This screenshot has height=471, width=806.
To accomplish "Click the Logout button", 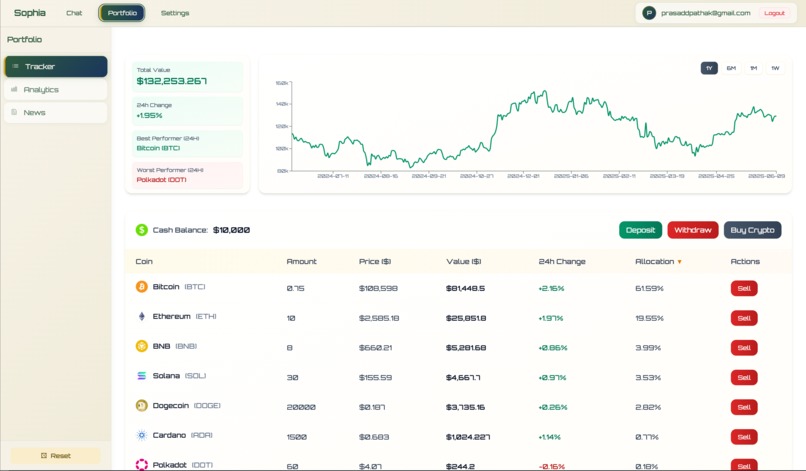I will [x=774, y=13].
